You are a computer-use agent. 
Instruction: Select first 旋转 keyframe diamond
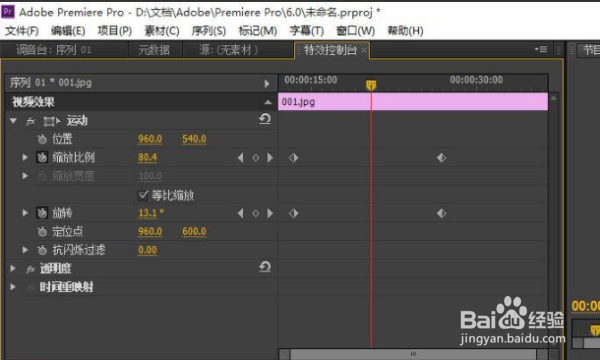293,213
